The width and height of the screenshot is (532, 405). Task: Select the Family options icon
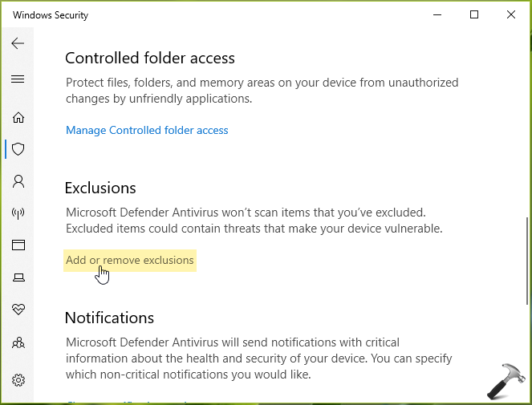click(18, 342)
